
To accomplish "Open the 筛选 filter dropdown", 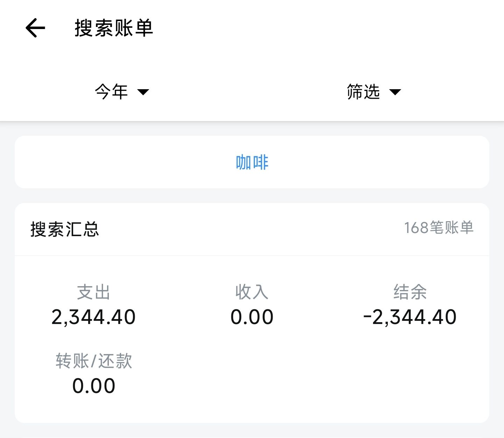I will (374, 92).
